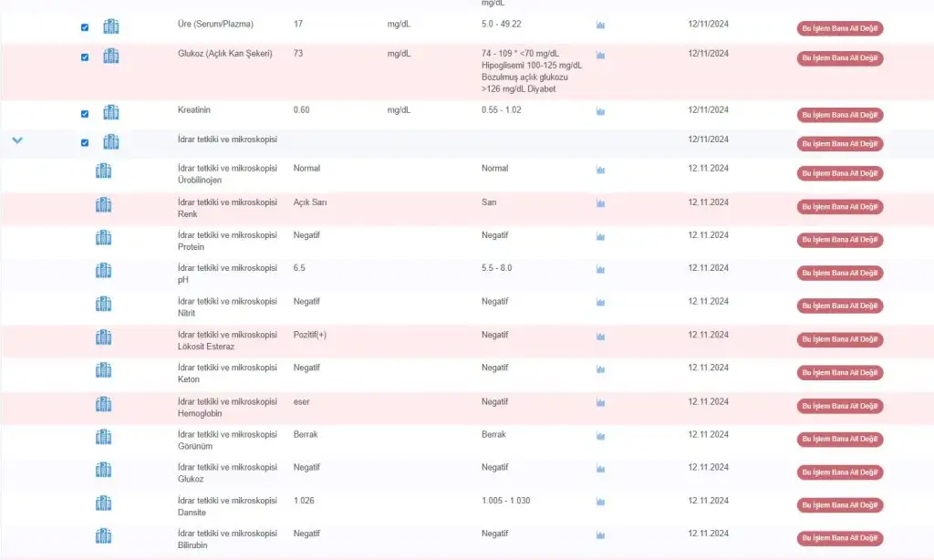The height and width of the screenshot is (560, 934).
Task: Toggle checkbox for İdrar tetkiki ve mikroskopisi
Action: (85, 142)
